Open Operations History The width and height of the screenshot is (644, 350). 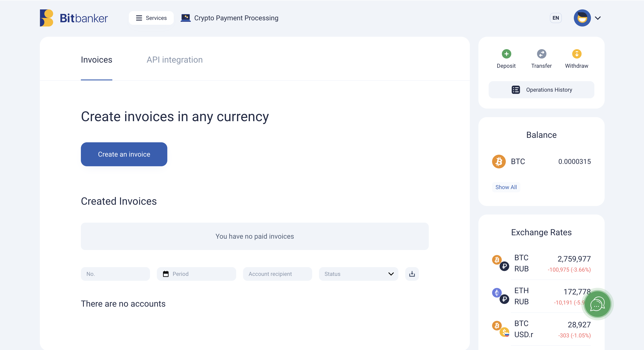[x=541, y=90]
